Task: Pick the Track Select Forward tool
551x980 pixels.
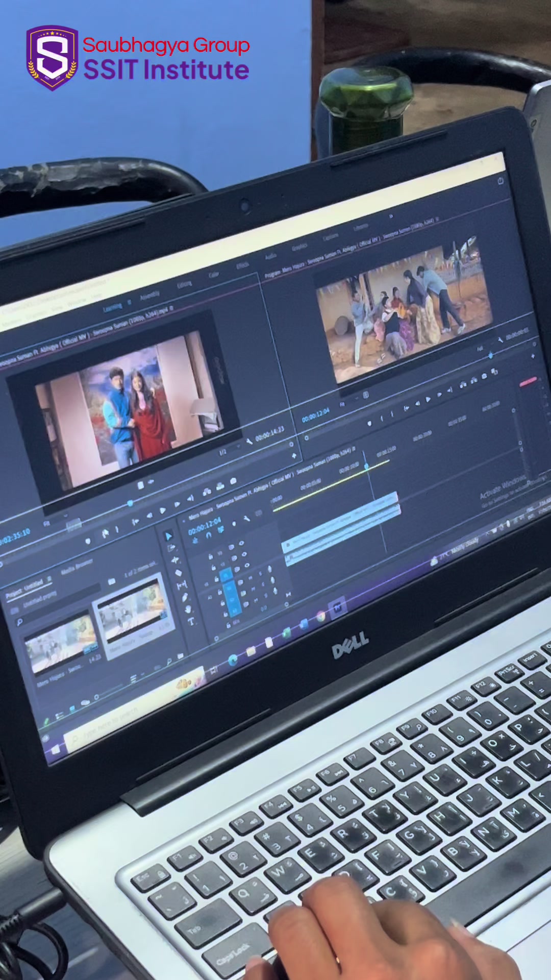Action: 172,549
